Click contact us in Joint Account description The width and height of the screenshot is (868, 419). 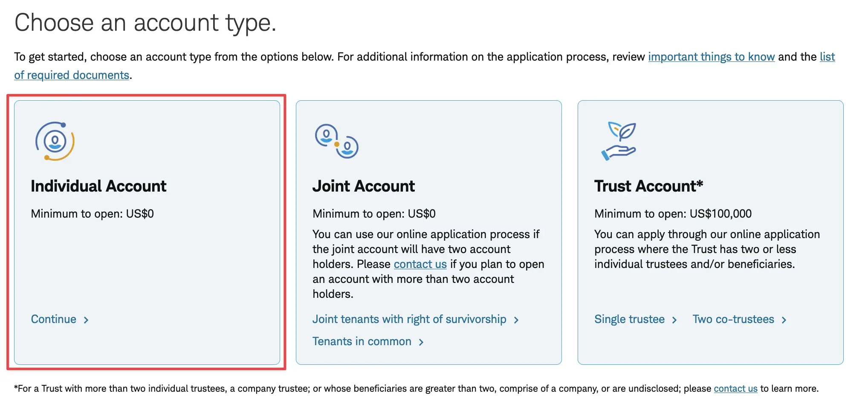point(420,264)
